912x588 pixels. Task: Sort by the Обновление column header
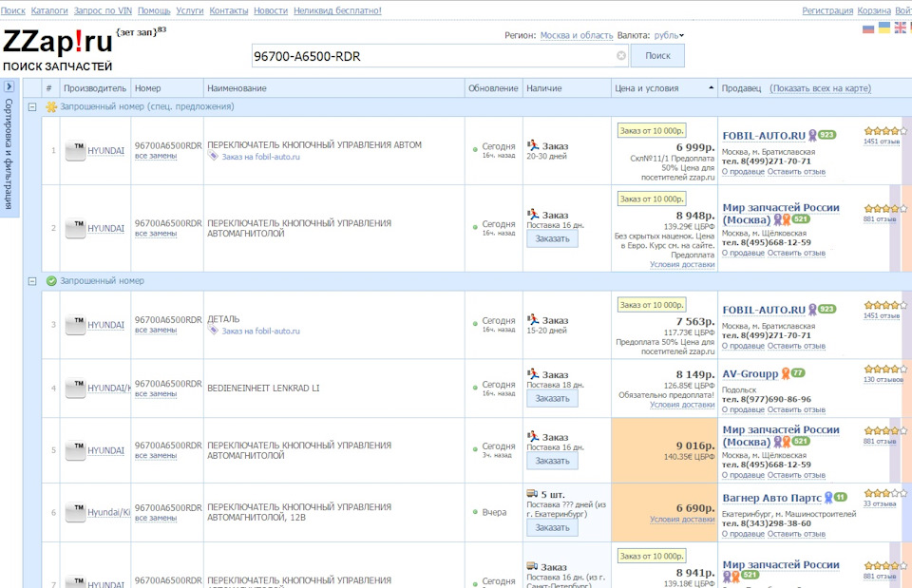pos(493,88)
